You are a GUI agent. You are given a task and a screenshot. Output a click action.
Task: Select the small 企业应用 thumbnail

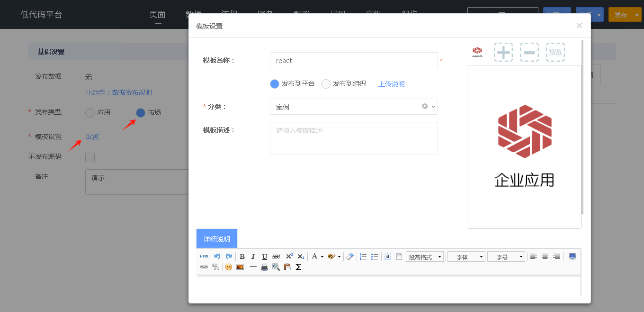[477, 52]
